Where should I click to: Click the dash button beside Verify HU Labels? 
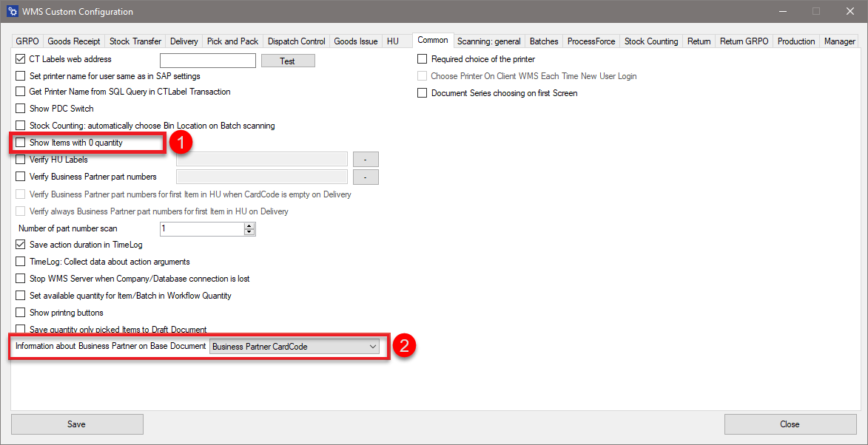click(x=366, y=159)
